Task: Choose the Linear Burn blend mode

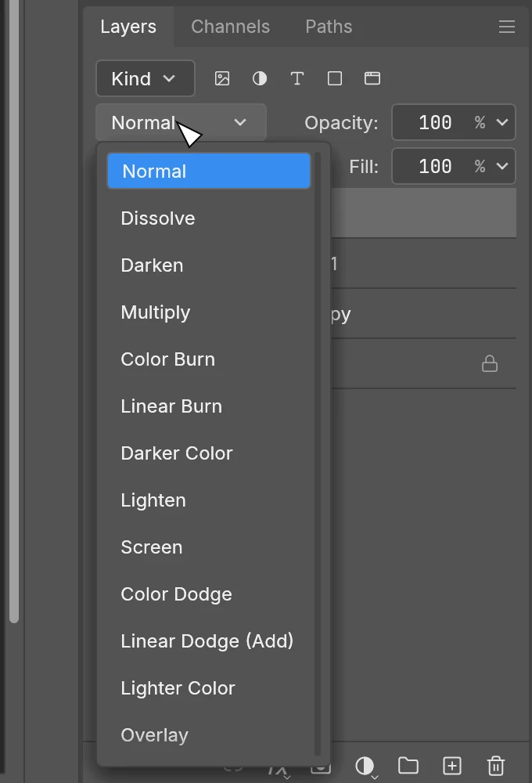Action: 209,406
